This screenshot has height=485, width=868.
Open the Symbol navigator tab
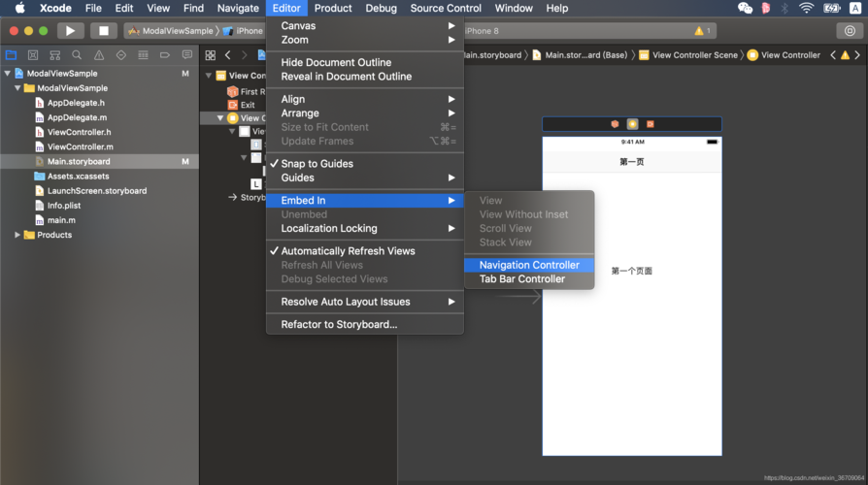[x=54, y=54]
